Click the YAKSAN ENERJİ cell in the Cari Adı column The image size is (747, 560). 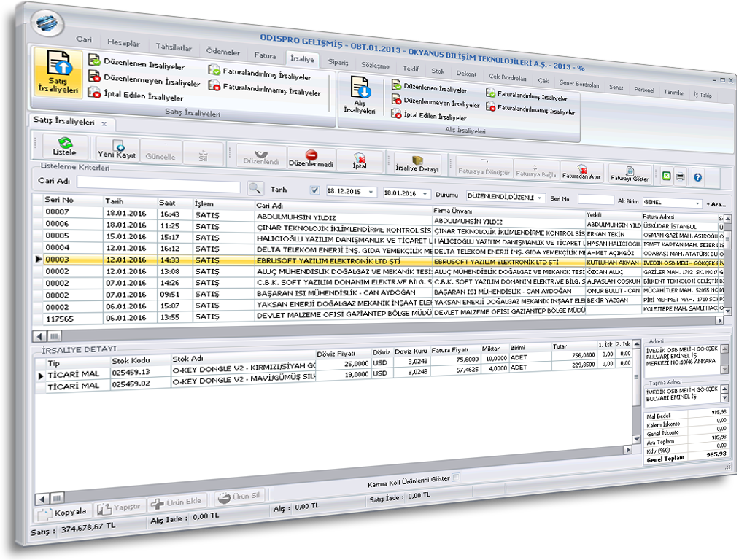point(344,303)
